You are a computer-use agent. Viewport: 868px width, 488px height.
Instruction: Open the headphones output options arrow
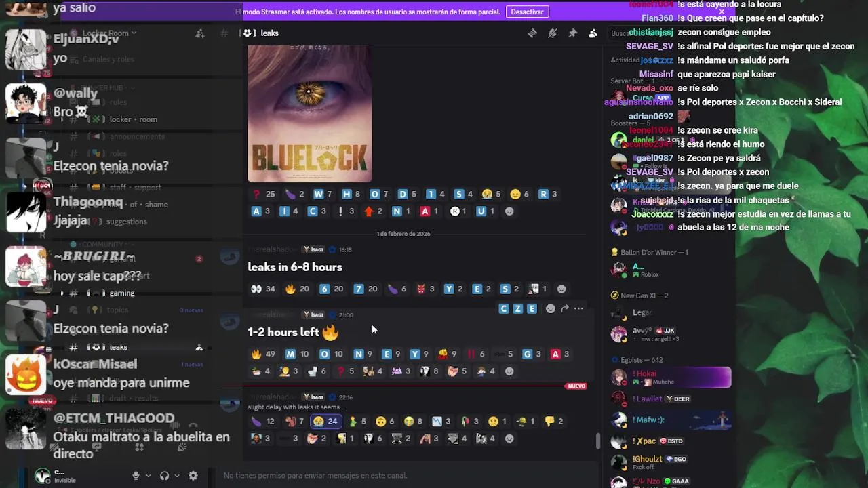point(177,476)
